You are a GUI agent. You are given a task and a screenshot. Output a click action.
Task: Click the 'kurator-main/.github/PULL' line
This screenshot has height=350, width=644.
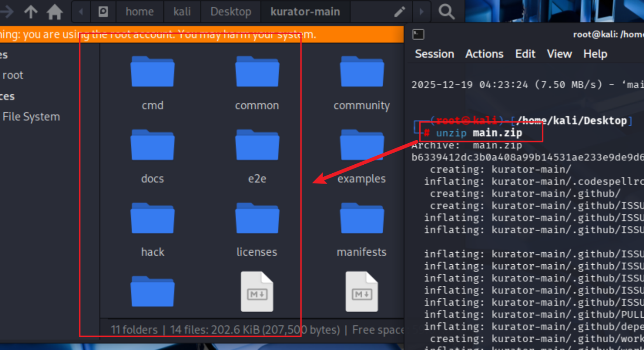click(533, 315)
